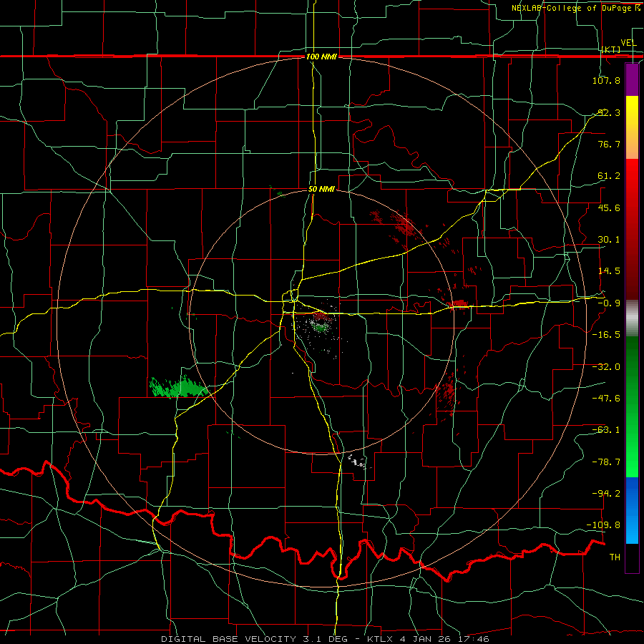Click the VEL legend heading
Image resolution: width=644 pixels, height=644 pixels.
628,43
